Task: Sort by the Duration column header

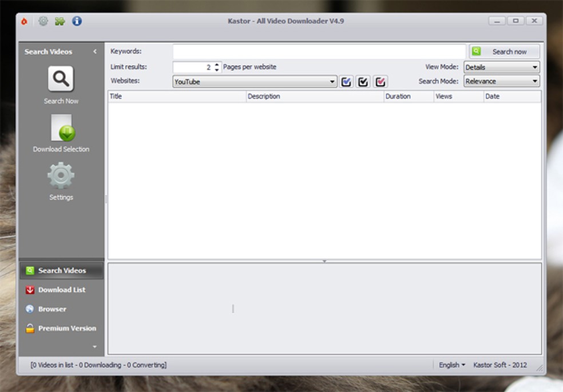Action: (x=409, y=96)
